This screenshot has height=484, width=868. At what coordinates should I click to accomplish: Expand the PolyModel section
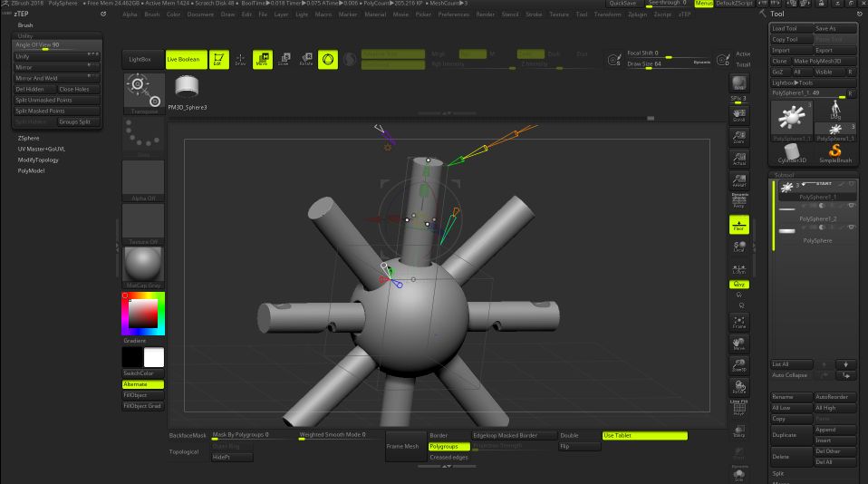(x=31, y=171)
